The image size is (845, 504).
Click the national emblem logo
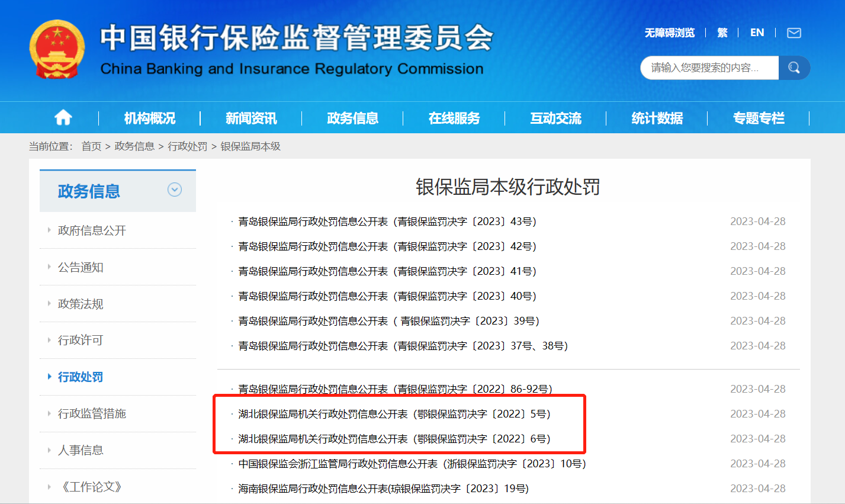tap(57, 50)
